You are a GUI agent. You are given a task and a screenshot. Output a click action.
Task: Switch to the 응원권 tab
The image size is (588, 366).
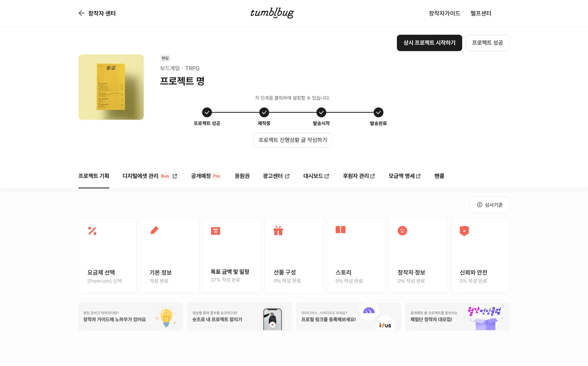coord(242,176)
